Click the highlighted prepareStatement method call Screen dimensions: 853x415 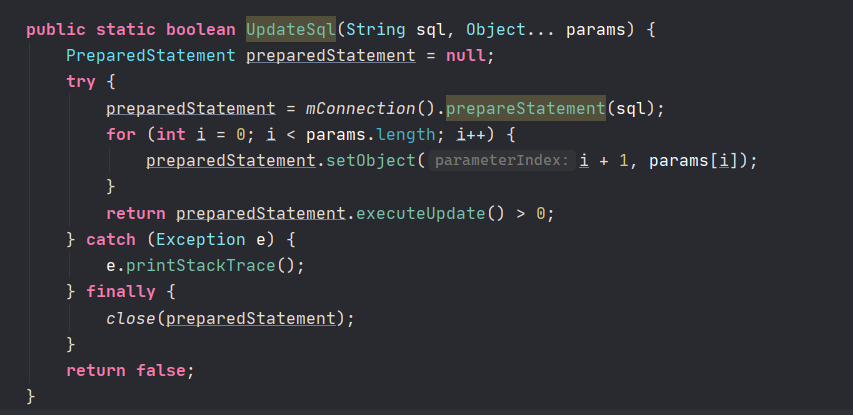(x=526, y=108)
